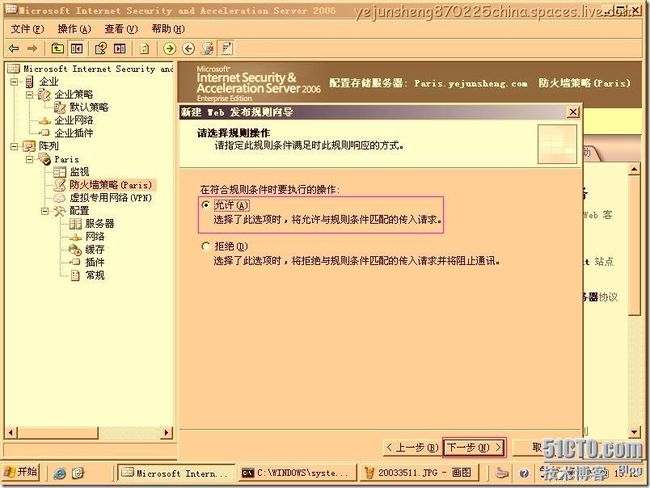Click the right pane vertical scrollbar thumb

(x=634, y=245)
